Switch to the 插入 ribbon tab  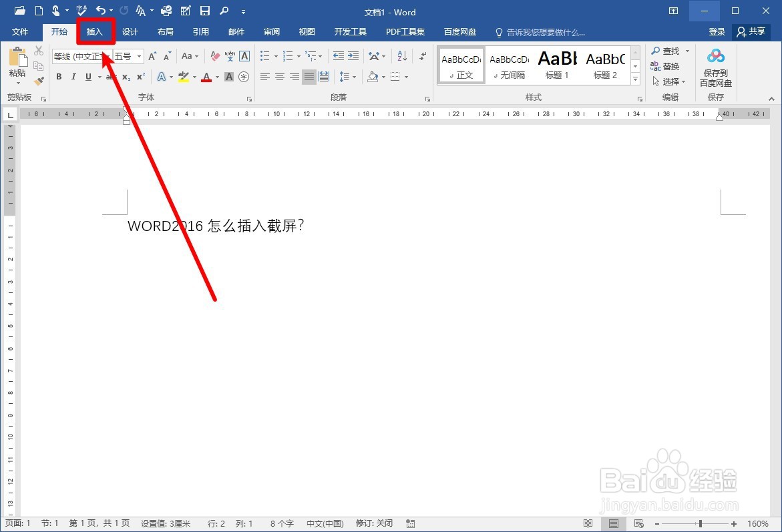[95, 31]
